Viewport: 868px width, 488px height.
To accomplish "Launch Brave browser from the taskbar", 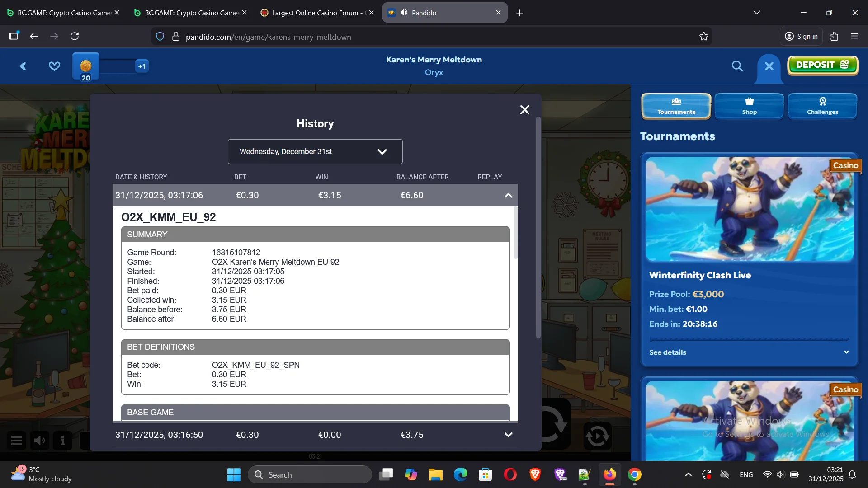I will [535, 474].
